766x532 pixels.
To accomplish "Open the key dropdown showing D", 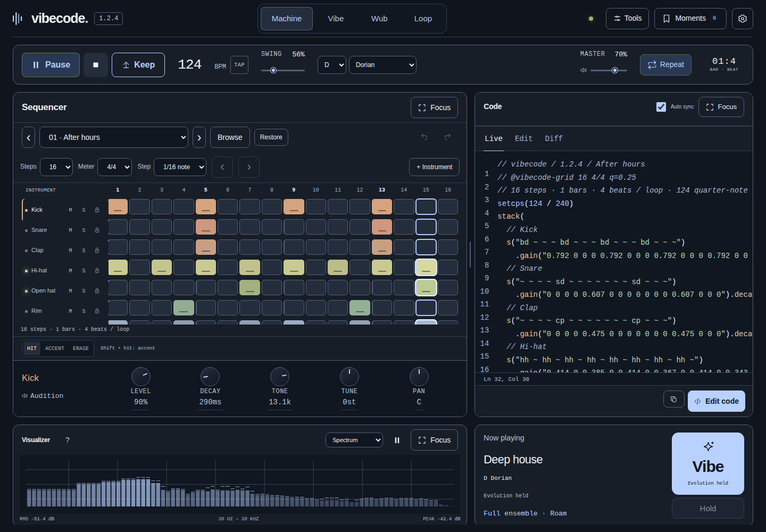I will [x=332, y=65].
